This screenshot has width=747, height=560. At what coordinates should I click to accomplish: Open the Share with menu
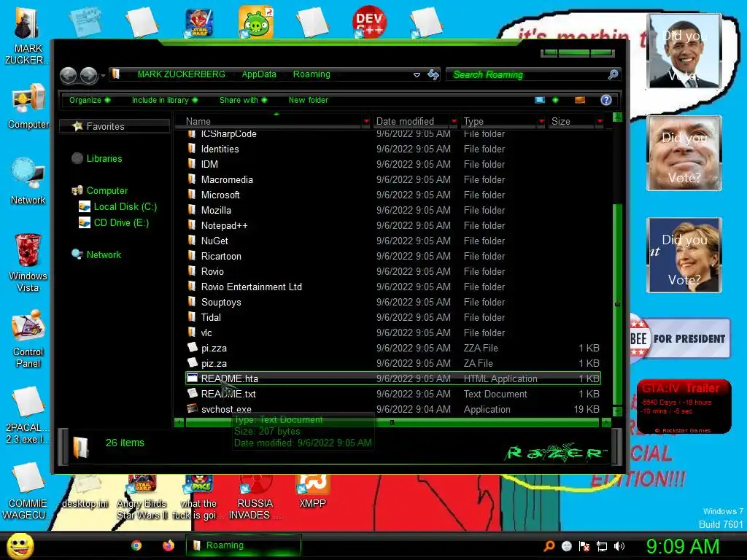[243, 100]
